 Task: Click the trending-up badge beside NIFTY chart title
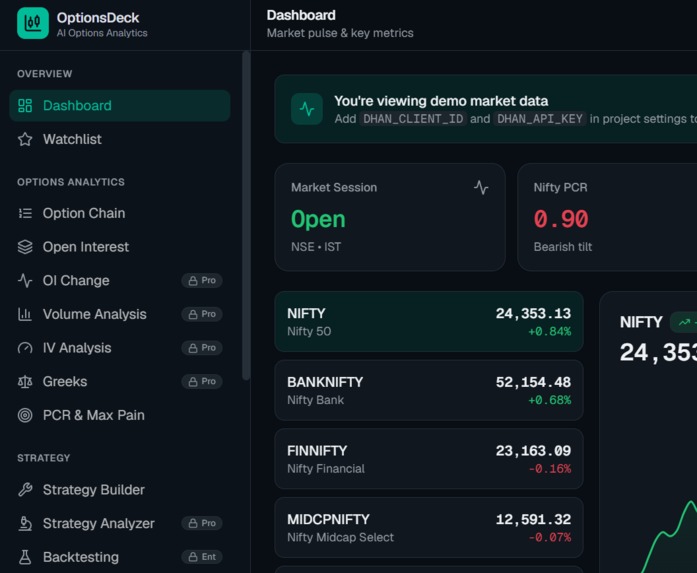pyautogui.click(x=685, y=322)
